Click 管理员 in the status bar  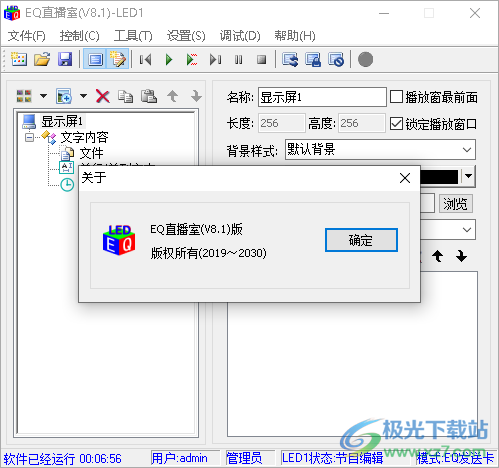click(244, 458)
